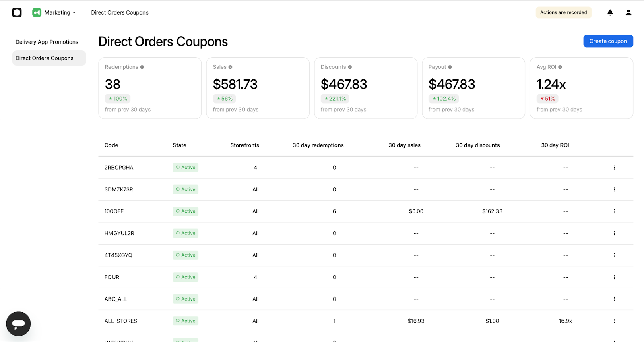Viewport: 644px width, 342px height.
Task: Show info tooltip for Redemptions
Action: click(142, 67)
